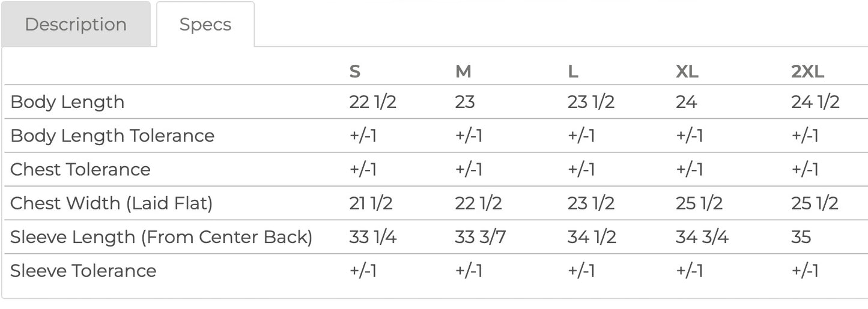Click the 33 3/7 sleeve length value
Viewport: 868px width, 309px height.
481,237
